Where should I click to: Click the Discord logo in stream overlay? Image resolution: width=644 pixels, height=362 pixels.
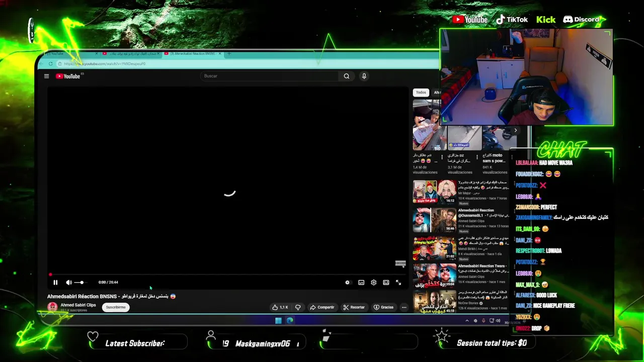pos(581,20)
